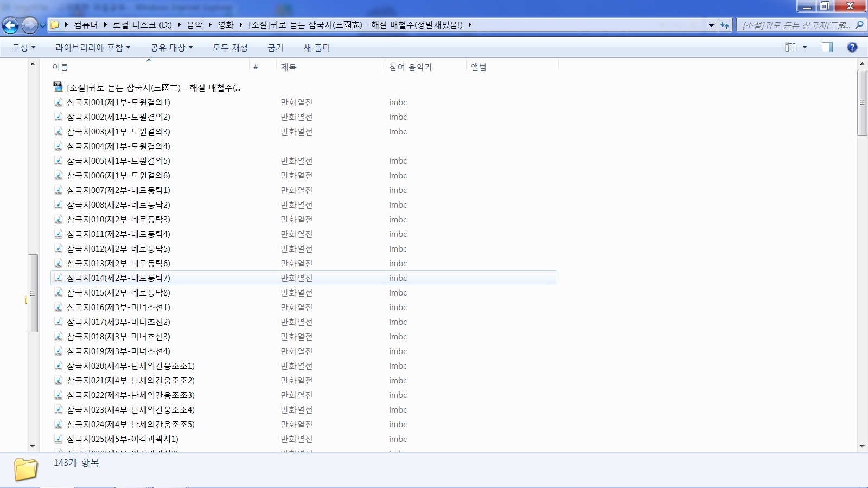The image size is (868, 488).
Task: Click the 새 폴더 button
Action: [317, 48]
